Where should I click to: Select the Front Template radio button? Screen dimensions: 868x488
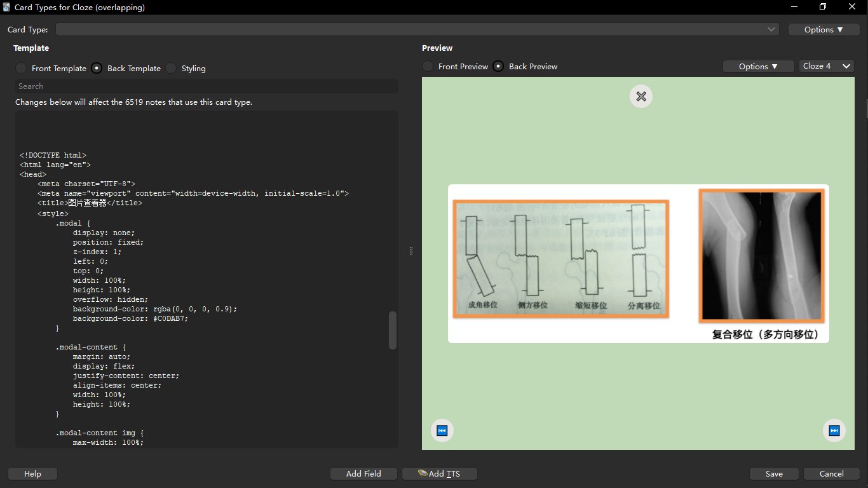tap(22, 68)
